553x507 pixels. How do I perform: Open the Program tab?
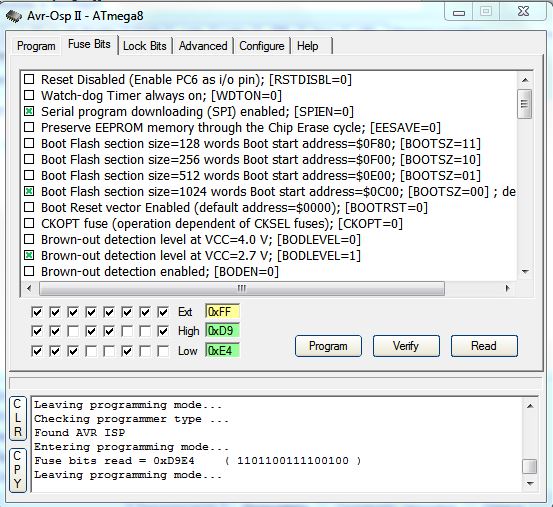(36, 46)
